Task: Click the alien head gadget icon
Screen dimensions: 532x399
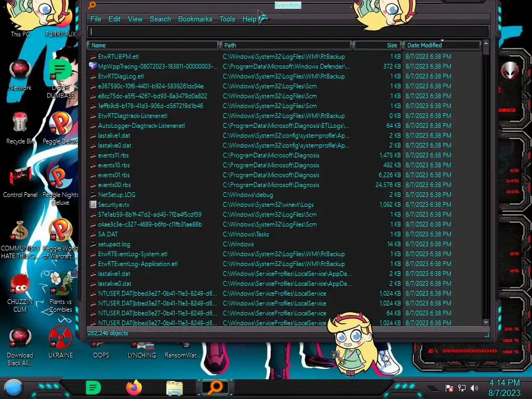Action: click(x=510, y=70)
